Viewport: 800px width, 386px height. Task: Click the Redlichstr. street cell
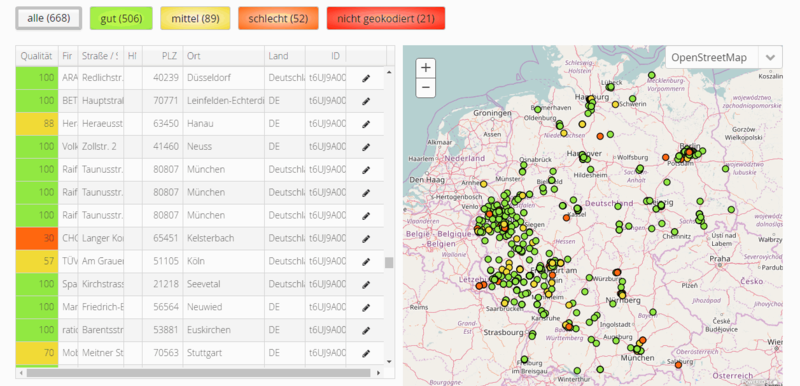101,78
